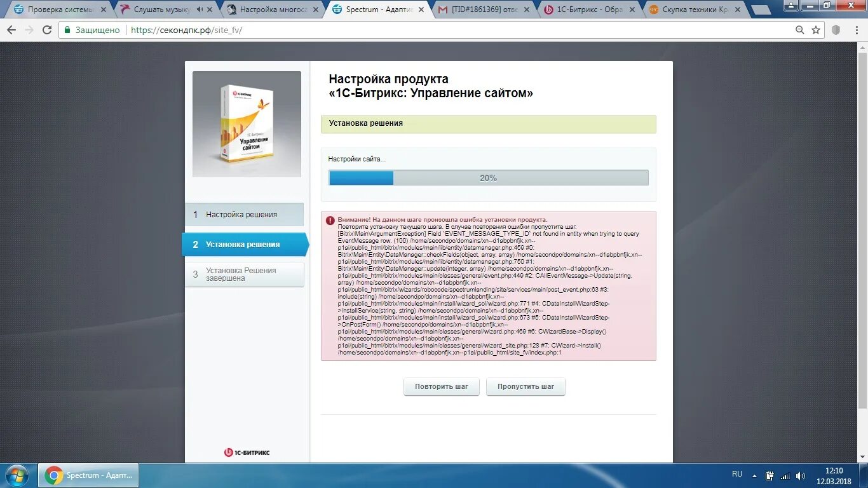Image resolution: width=868 pixels, height=488 pixels.
Task: Go back to the previous page
Action: point(11,30)
